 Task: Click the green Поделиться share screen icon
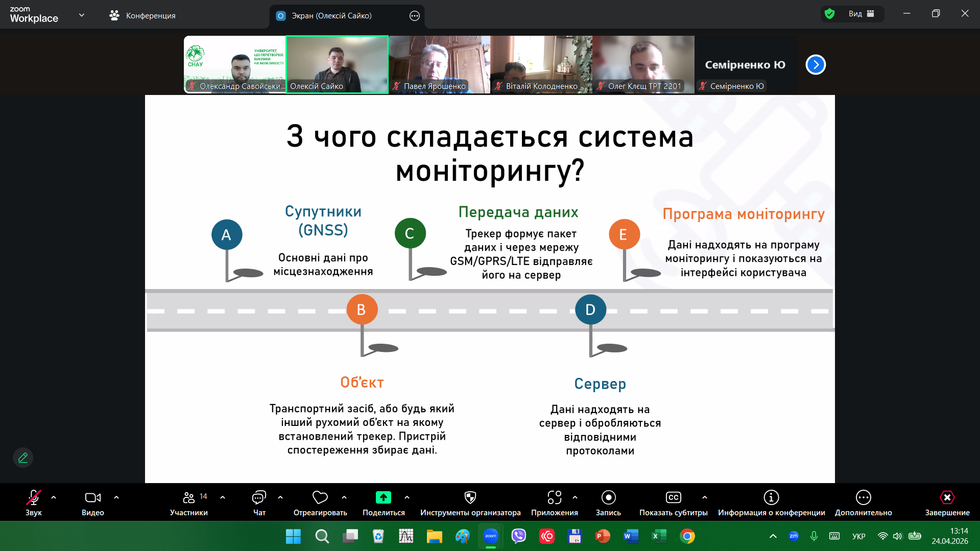(x=383, y=498)
